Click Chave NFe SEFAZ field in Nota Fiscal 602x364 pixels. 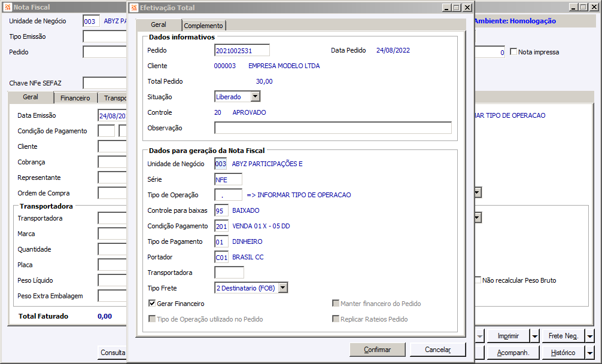pyautogui.click(x=105, y=83)
